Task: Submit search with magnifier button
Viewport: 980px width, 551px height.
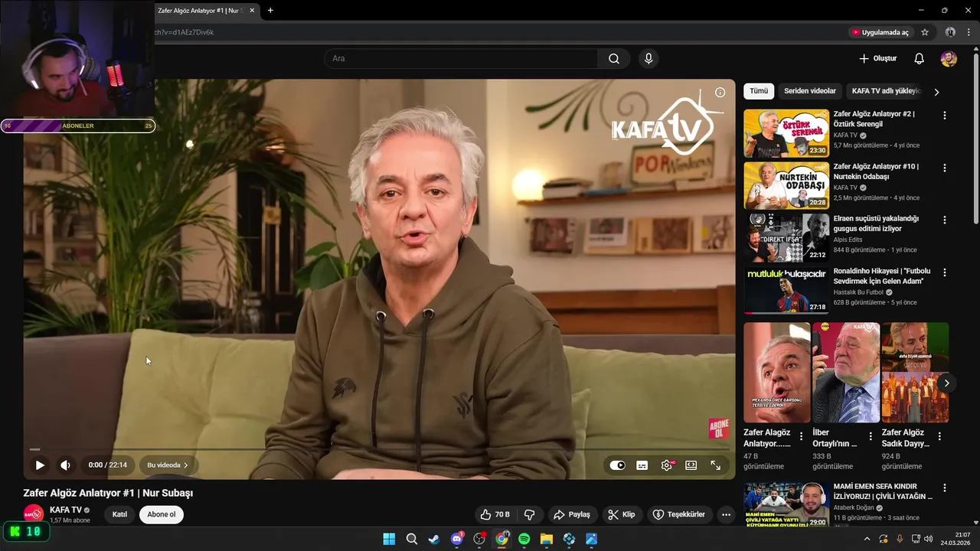Action: [x=614, y=58]
